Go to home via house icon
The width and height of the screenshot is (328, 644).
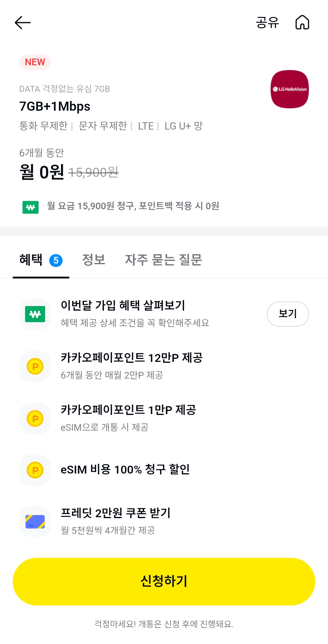click(302, 22)
